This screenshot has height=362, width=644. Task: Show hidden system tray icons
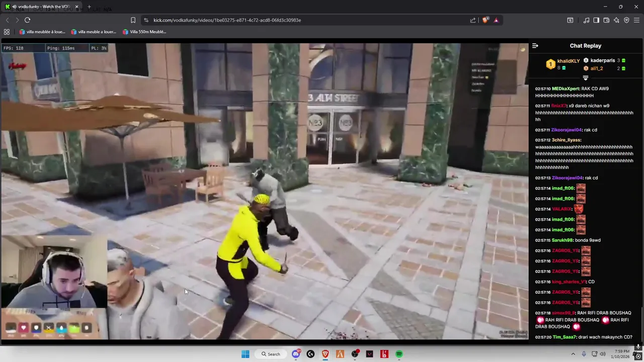point(573,354)
